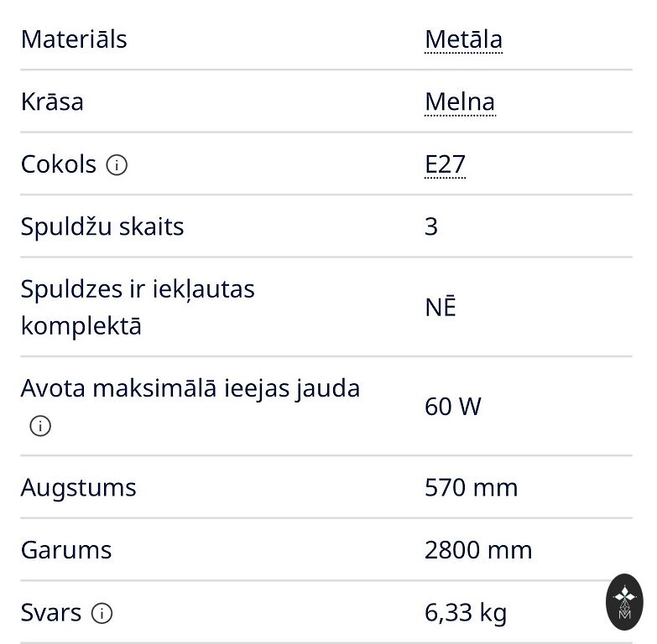657x644 pixels.
Task: Open the Metāla material link
Action: coord(463,39)
